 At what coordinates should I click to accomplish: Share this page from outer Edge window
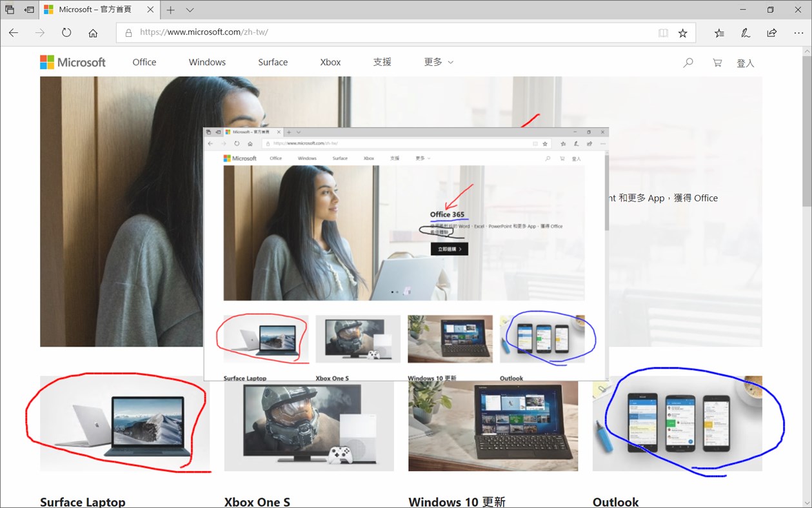click(772, 32)
